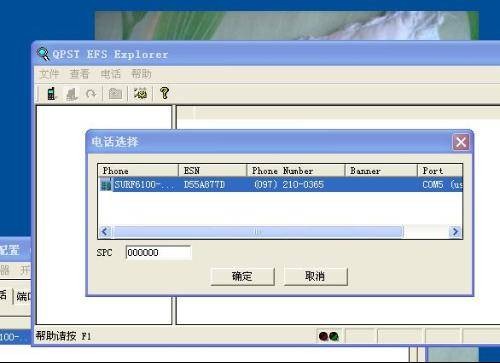Cancel with the 取消 button
The width and height of the screenshot is (500, 363).
(x=316, y=276)
